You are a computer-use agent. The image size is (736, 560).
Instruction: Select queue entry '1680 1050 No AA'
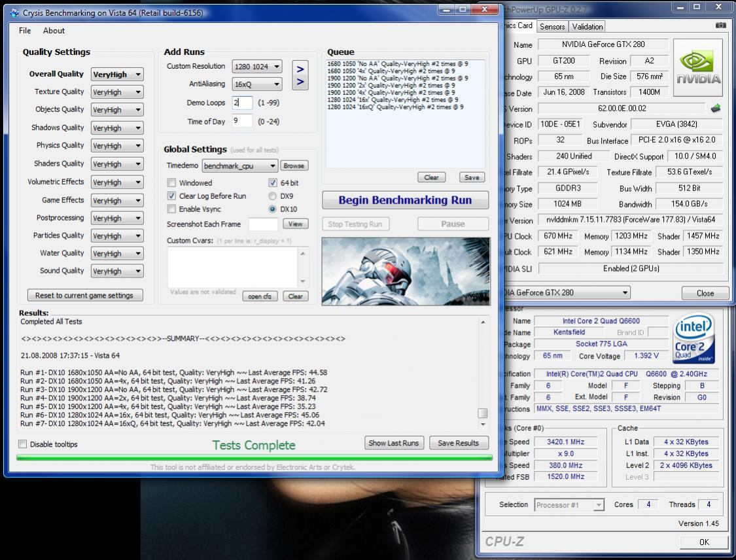tap(398, 64)
